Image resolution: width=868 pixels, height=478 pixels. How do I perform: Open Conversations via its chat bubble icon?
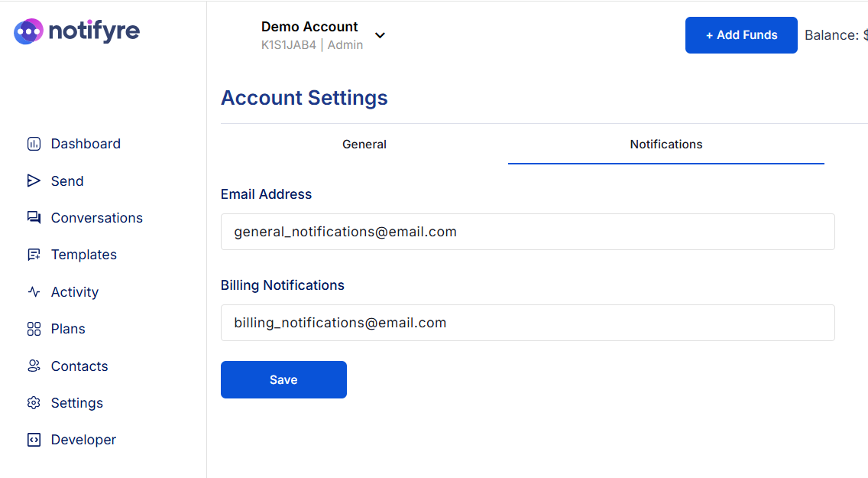[x=34, y=218]
